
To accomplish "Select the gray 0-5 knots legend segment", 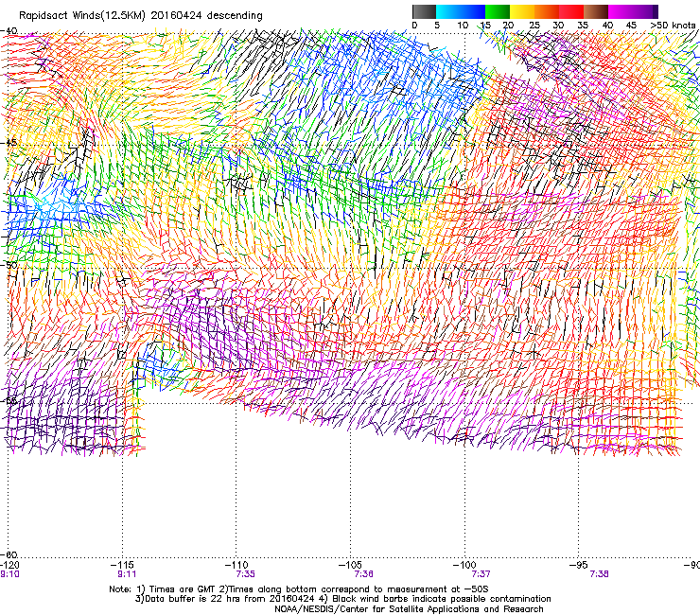I will point(424,11).
